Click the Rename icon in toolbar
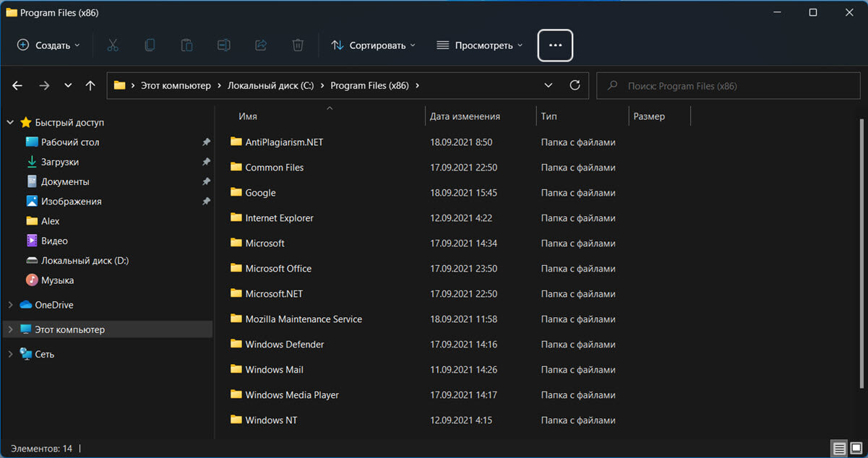 (x=223, y=45)
